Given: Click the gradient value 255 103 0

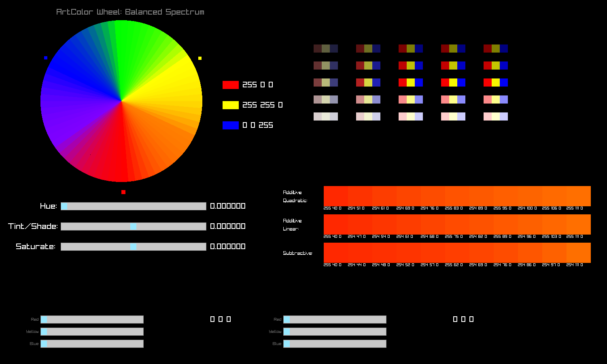Looking at the screenshot, I should coord(552,237).
